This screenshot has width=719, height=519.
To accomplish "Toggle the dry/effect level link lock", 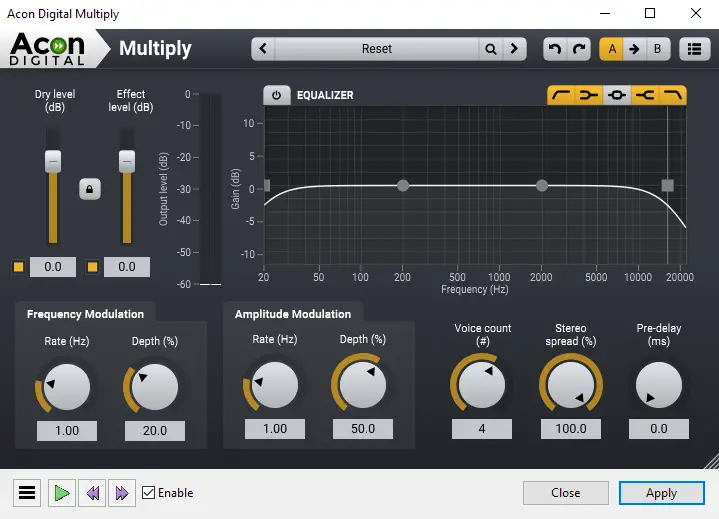I will point(90,189).
